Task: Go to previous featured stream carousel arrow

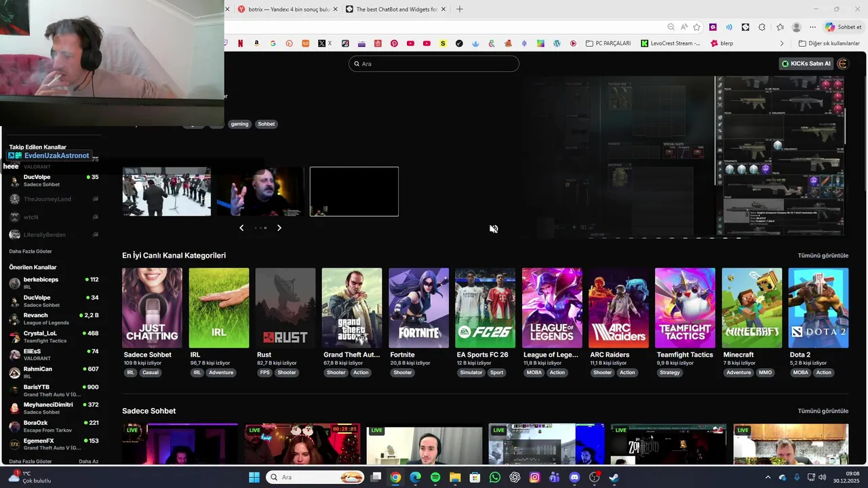Action: coord(241,228)
